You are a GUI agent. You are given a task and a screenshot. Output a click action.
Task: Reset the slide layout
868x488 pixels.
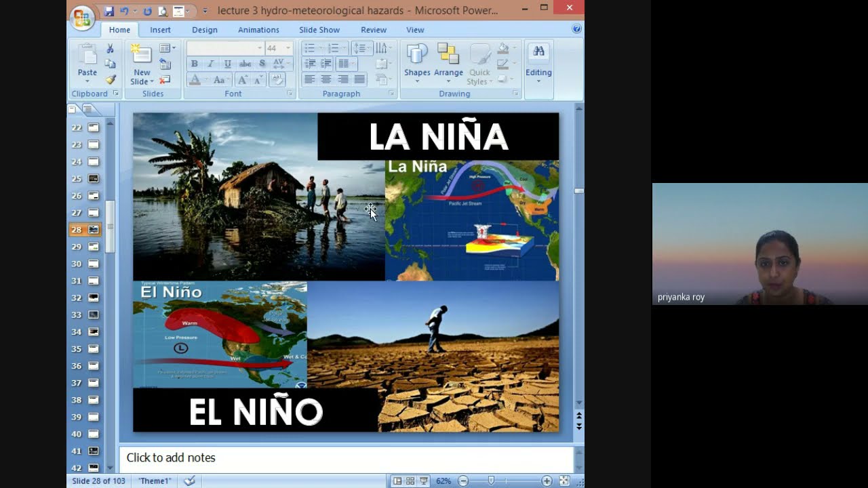pyautogui.click(x=165, y=64)
